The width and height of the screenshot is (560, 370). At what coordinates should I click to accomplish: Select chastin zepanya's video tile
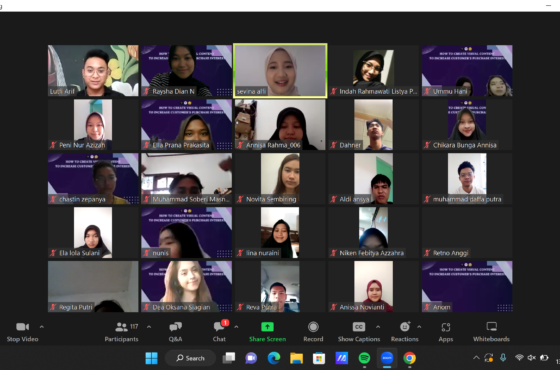coord(93,179)
